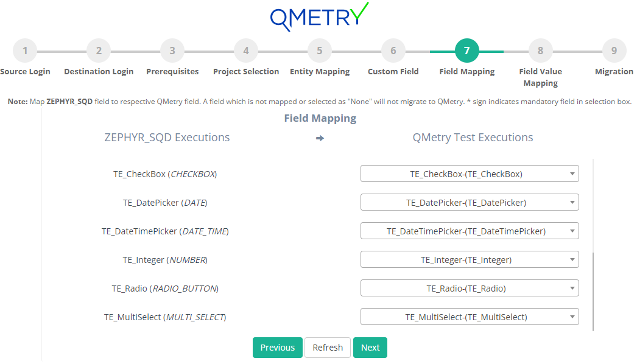Viewport: 637px width, 364px height.
Task: Click the TE_Radio (RADIO_BUTTON) source field label
Action: pos(165,289)
